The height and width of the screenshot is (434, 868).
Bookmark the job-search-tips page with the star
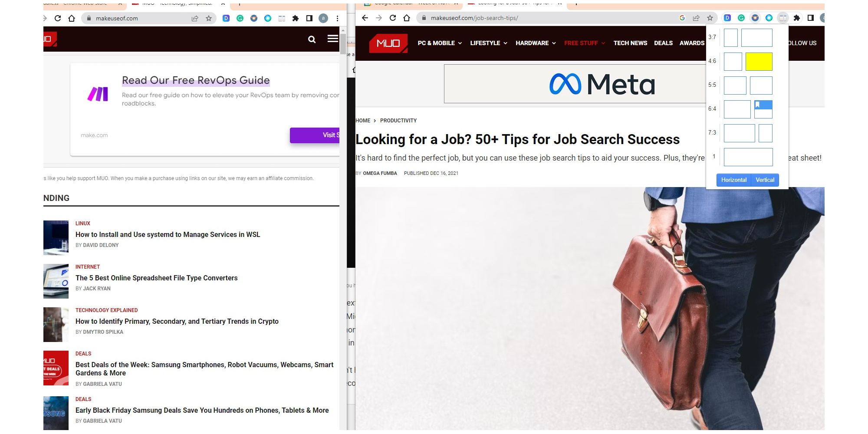click(710, 18)
